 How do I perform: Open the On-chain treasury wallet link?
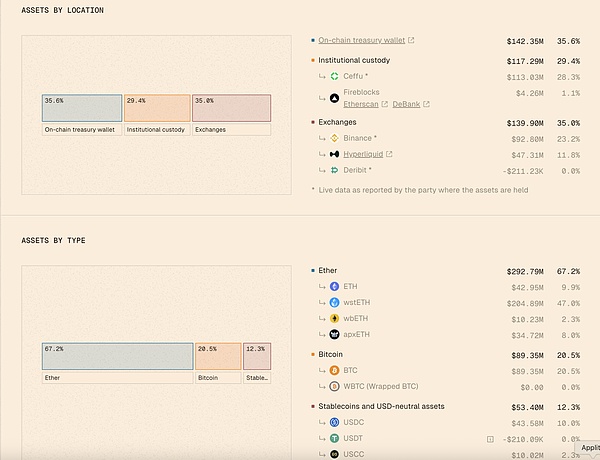tap(360, 41)
